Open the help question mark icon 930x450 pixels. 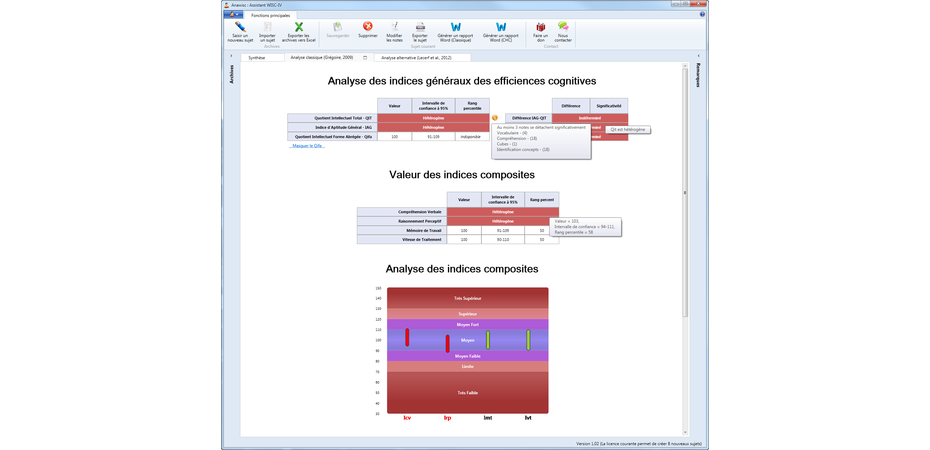(702, 14)
